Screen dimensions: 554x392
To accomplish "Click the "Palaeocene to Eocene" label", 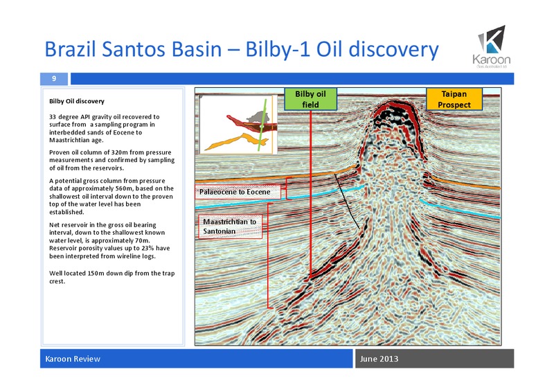I will point(238,192).
